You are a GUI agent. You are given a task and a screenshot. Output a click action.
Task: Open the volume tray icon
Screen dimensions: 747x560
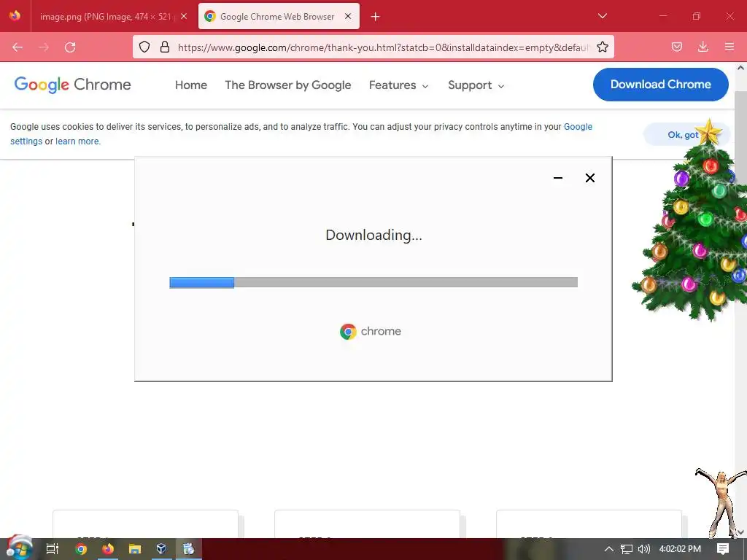point(643,549)
